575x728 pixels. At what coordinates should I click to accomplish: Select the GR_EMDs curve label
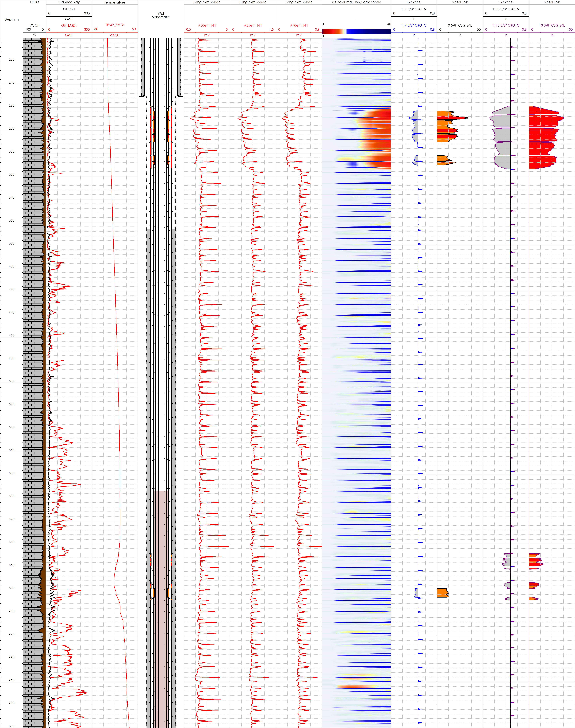click(x=69, y=25)
